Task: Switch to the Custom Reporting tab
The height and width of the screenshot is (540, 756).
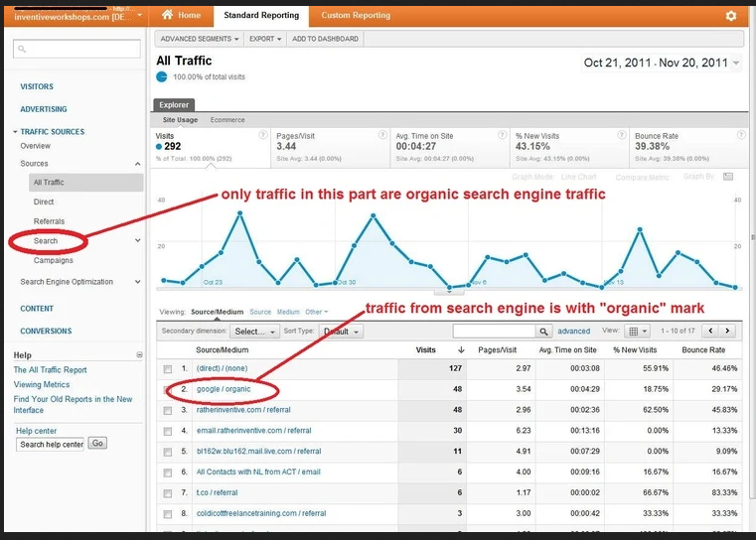Action: pos(356,16)
